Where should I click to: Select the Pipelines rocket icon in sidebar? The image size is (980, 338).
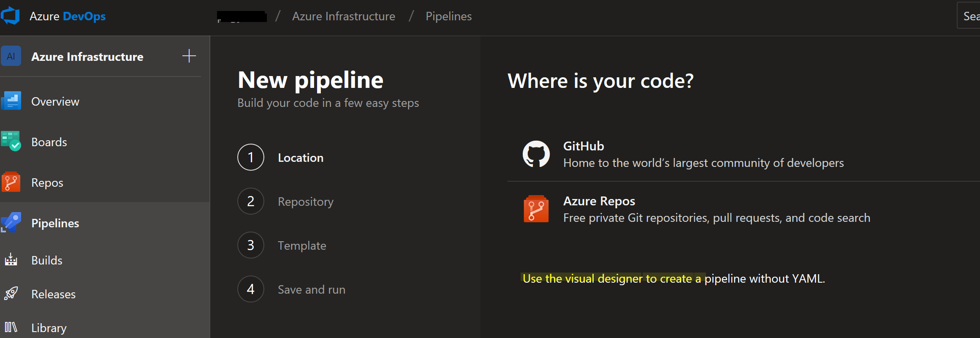click(x=11, y=223)
